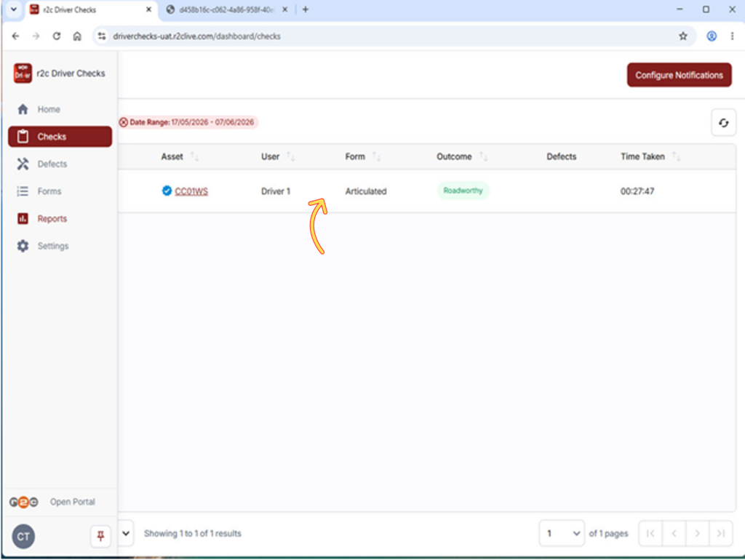This screenshot has height=560, width=745.
Task: Click the Defects column header
Action: (x=561, y=157)
